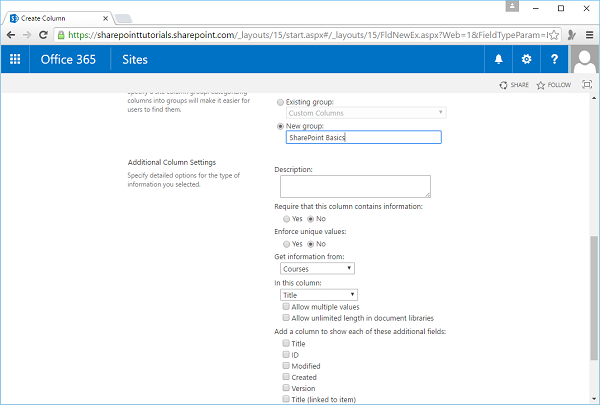This screenshot has height=405, width=600.
Task: Select Yes for Enforce unique values
Action: [x=286, y=243]
